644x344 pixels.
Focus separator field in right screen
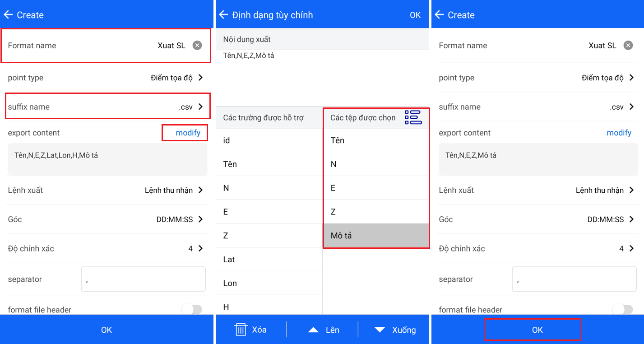574,279
